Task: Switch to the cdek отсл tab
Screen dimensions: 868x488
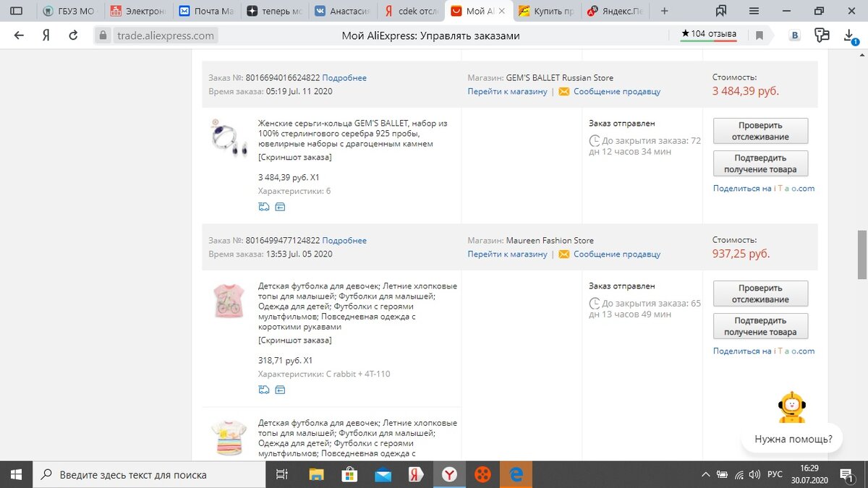Action: 411,11
